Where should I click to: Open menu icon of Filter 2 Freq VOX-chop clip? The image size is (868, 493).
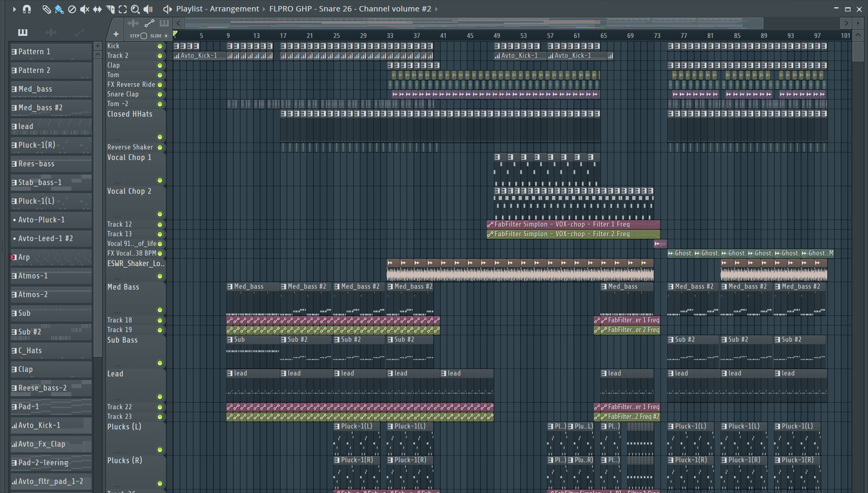490,234
